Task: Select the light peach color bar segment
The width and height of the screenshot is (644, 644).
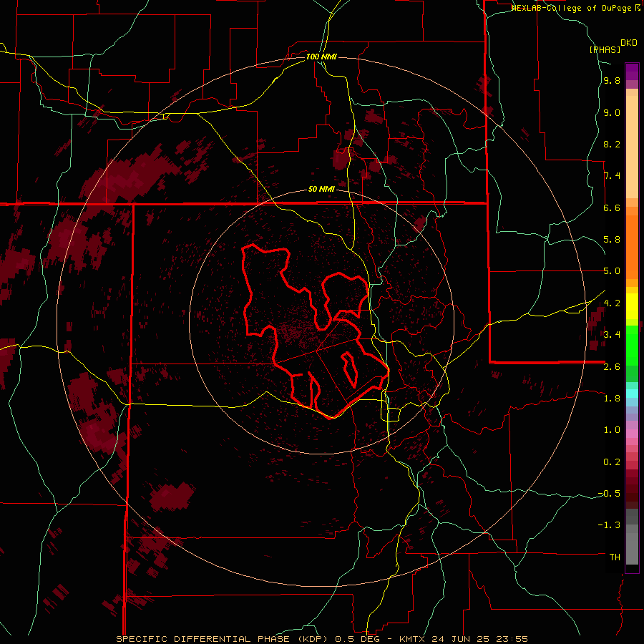Action: pos(632,148)
